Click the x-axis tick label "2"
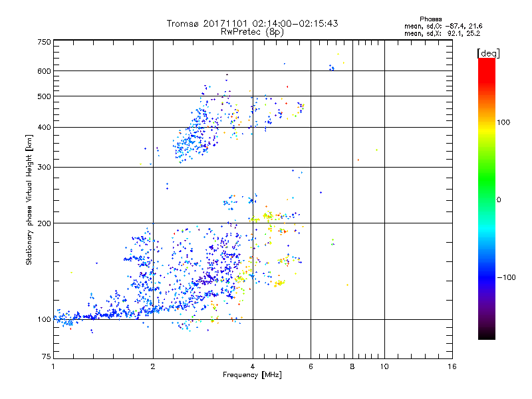532x399 pixels. (x=153, y=366)
